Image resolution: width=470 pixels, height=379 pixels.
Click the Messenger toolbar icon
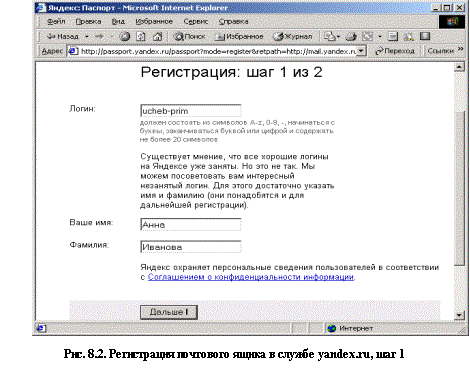(409, 36)
